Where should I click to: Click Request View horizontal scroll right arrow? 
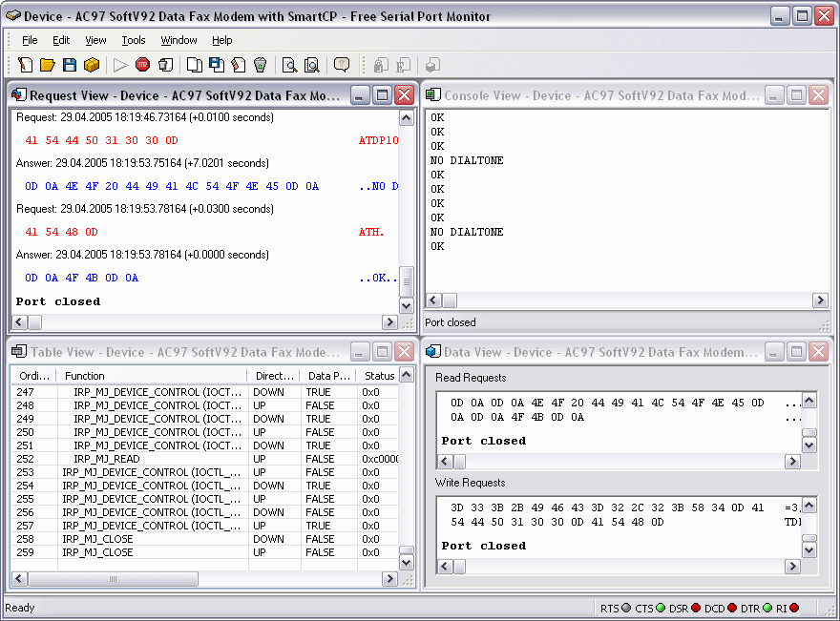(389, 321)
